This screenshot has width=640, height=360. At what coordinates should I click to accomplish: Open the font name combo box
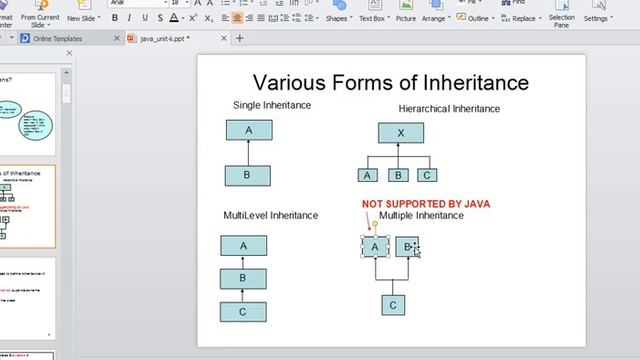pyautogui.click(x=138, y=3)
